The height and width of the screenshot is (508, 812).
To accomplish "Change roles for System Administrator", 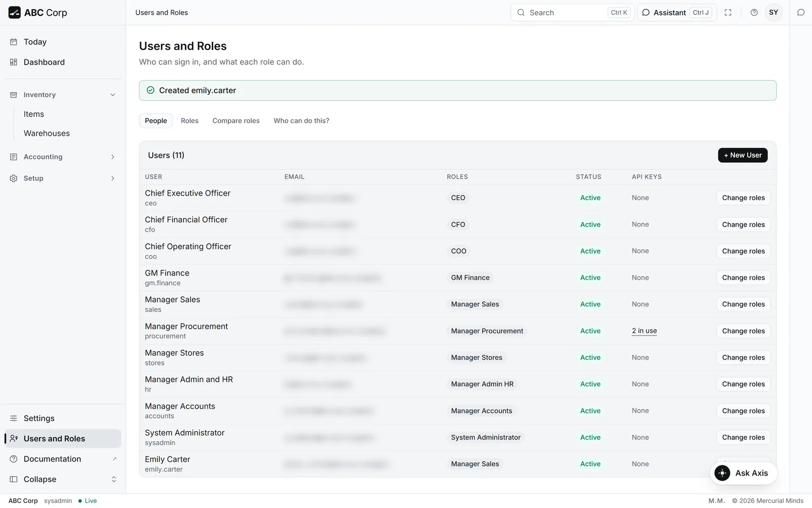I will (743, 437).
